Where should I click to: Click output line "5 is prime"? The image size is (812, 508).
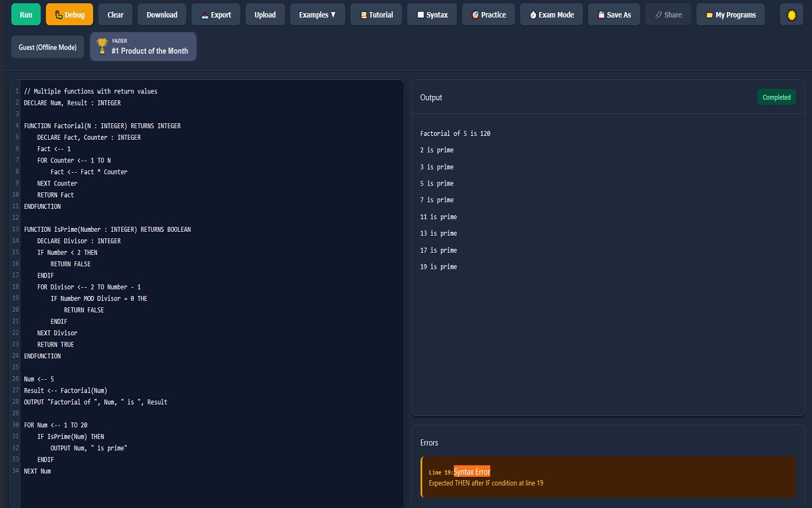tap(437, 184)
